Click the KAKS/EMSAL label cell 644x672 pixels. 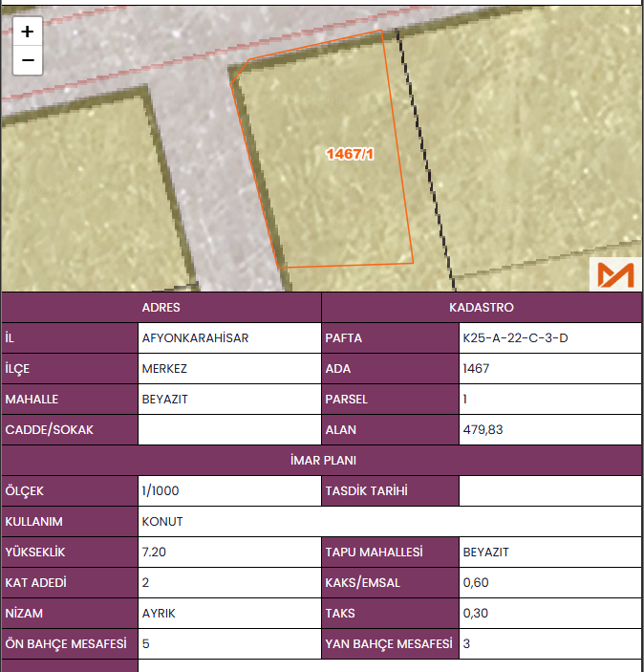click(390, 582)
